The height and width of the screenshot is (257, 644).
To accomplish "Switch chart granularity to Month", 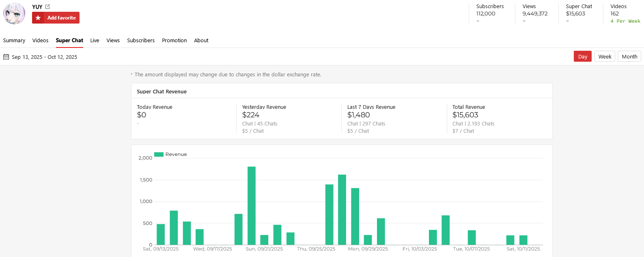I will (629, 57).
